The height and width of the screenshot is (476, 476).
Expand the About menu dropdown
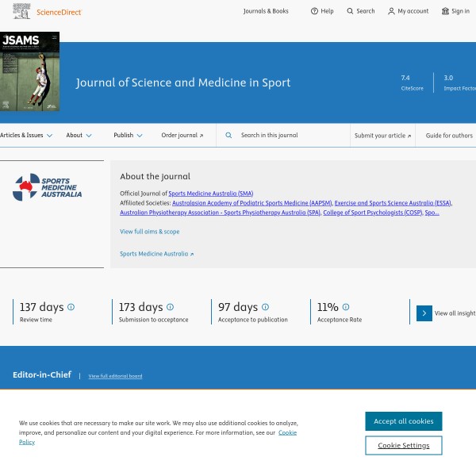(x=79, y=136)
